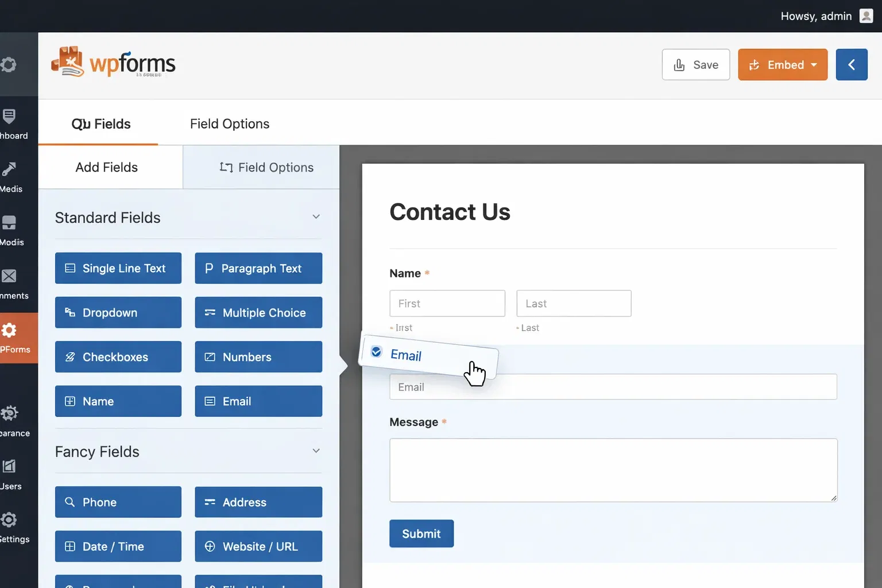The image size is (882, 588).
Task: Add the Multiple Choice field
Action: pyautogui.click(x=258, y=312)
